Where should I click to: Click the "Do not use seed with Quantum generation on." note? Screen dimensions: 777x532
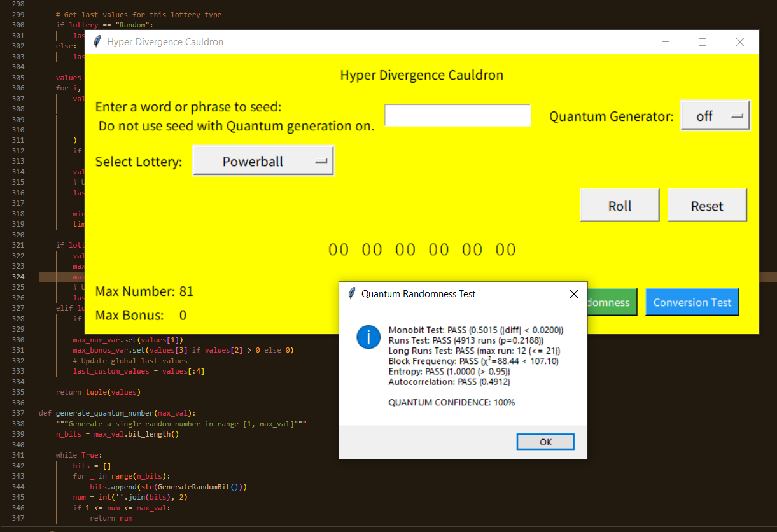(237, 126)
